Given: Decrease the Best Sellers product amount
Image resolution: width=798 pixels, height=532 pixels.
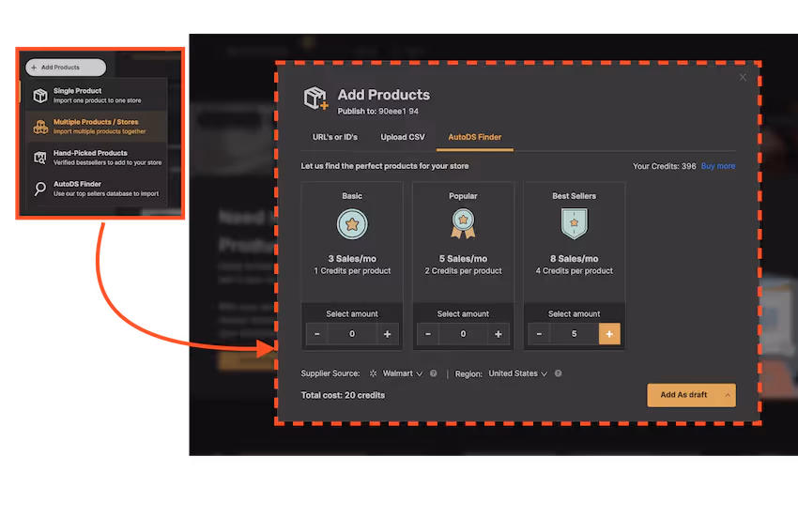Looking at the screenshot, I should click(x=539, y=334).
